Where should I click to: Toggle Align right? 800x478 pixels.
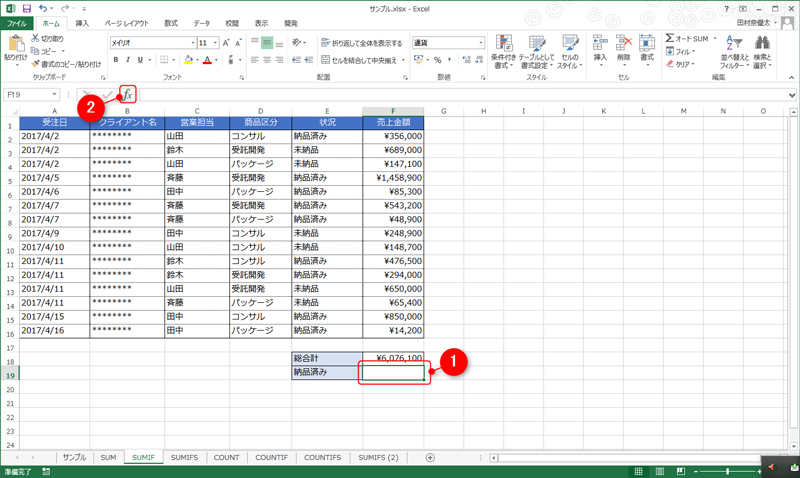pos(279,60)
